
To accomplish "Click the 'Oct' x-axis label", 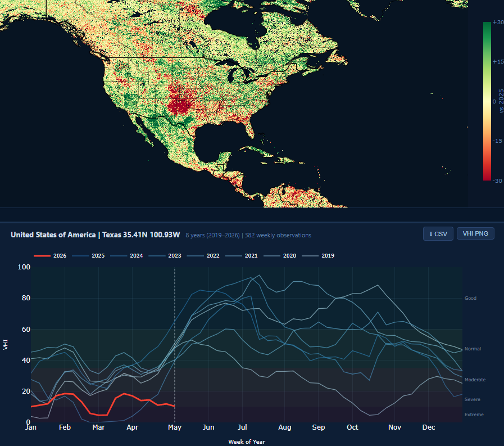I will [352, 427].
